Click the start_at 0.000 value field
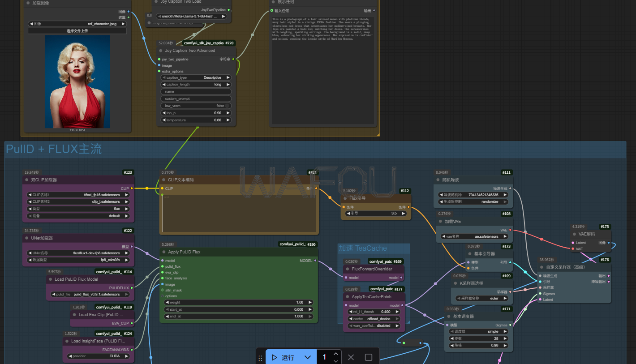636x364 pixels. tap(238, 309)
